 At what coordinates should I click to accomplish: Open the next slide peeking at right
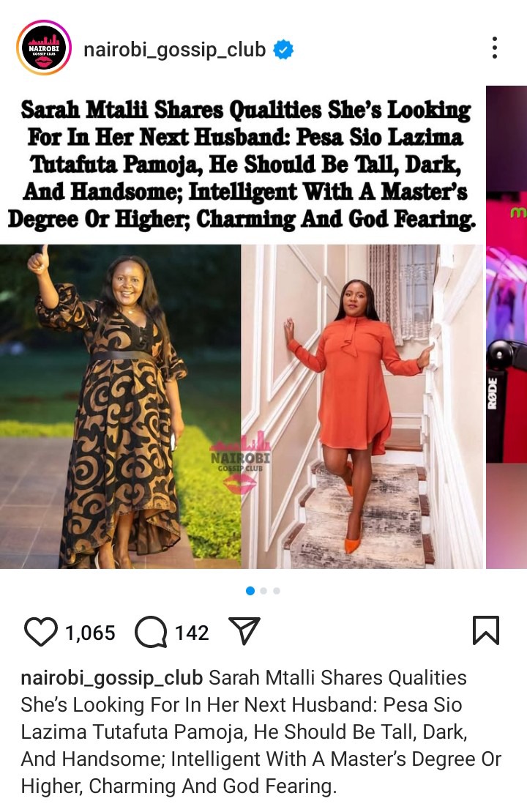tap(507, 327)
